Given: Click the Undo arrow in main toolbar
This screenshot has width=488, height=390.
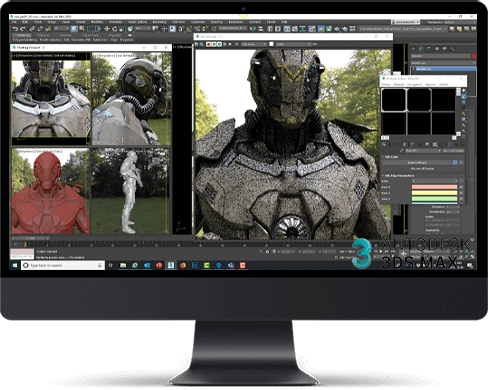Looking at the screenshot, I should click(16, 29).
